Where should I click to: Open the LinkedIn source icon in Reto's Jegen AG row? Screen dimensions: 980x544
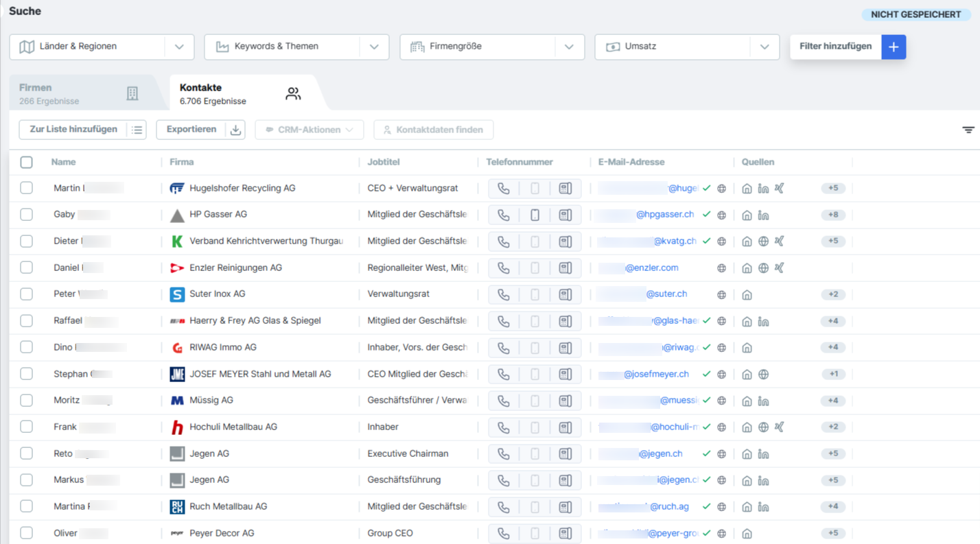tap(763, 454)
